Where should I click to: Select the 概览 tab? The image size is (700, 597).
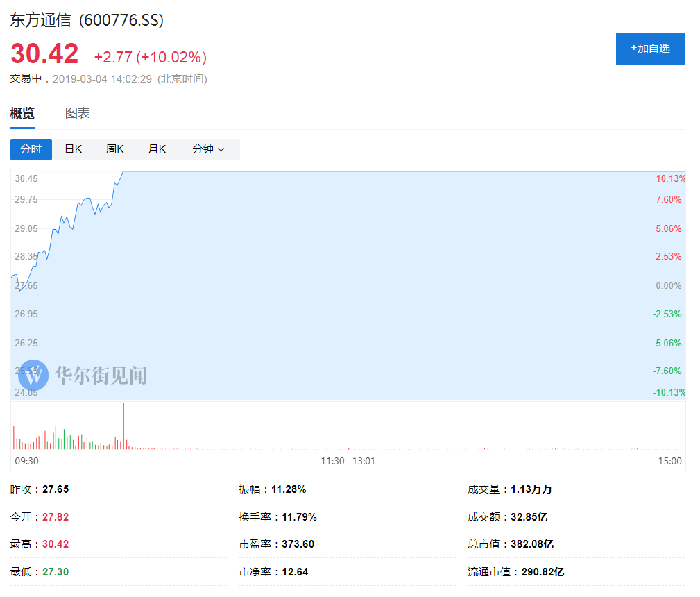point(22,113)
